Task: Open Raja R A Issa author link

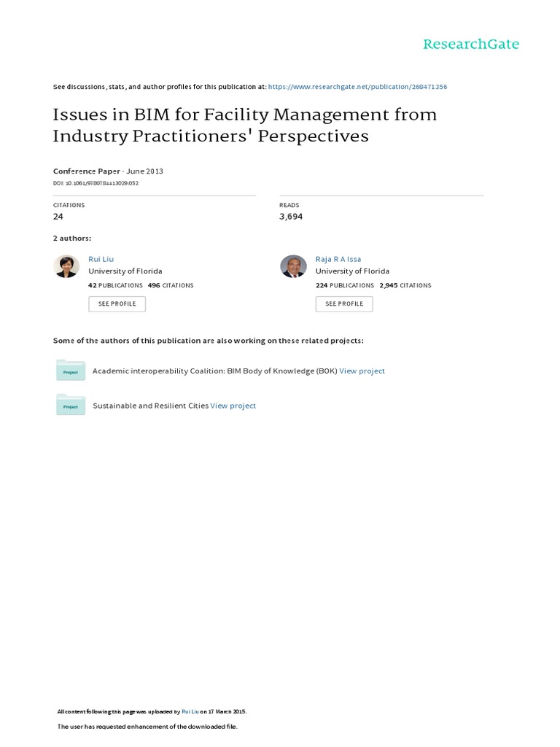Action: [338, 259]
